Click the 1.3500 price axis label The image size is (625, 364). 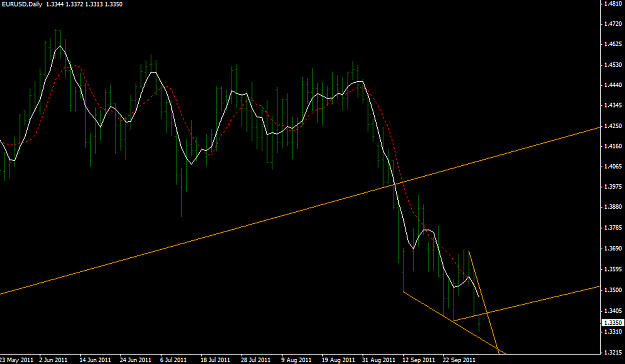tap(614, 290)
